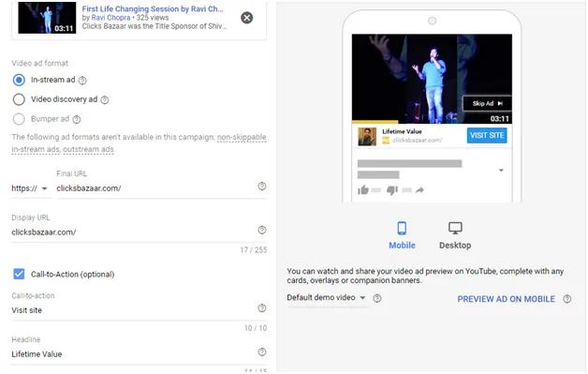Click clicksbazaar.com/ URL in ad preview
Screen dimensions: 588x374
click(x=417, y=141)
